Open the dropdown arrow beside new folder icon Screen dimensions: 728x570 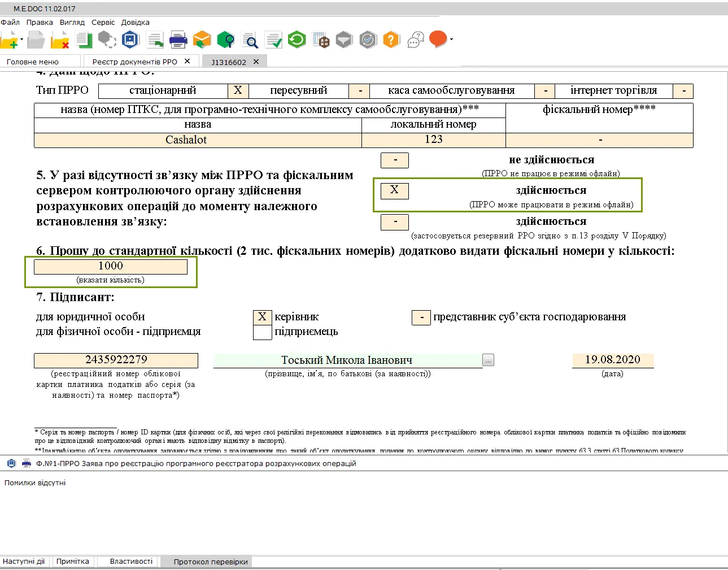tap(22, 40)
